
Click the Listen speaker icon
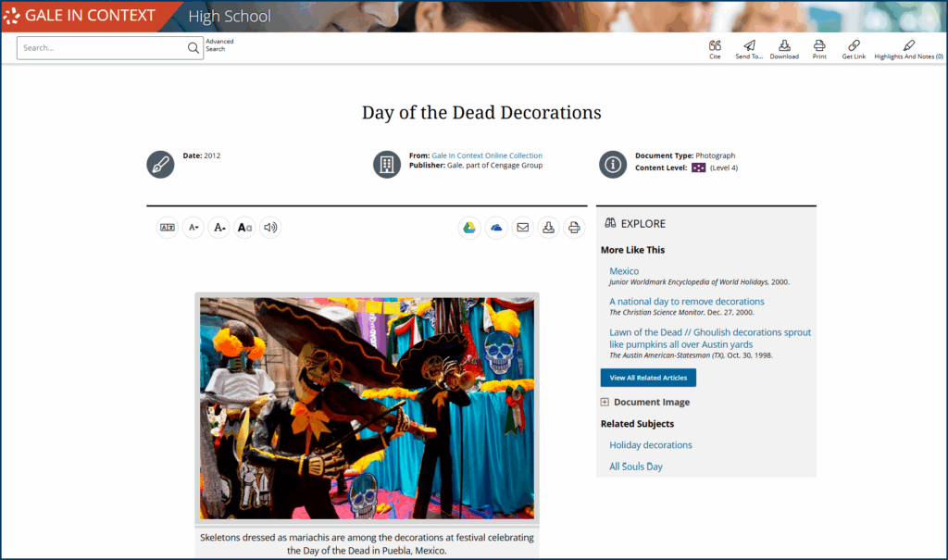(x=270, y=228)
